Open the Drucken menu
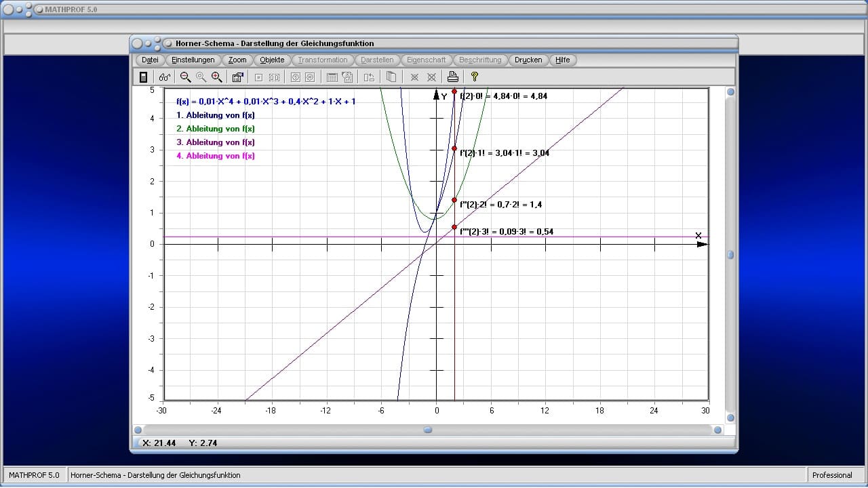Image resolution: width=868 pixels, height=488 pixels. 528,60
